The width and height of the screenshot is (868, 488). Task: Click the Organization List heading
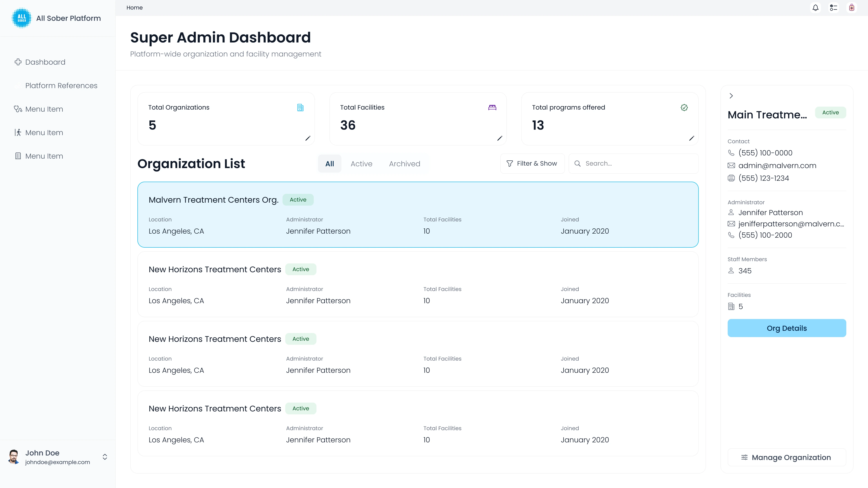pos(191,164)
